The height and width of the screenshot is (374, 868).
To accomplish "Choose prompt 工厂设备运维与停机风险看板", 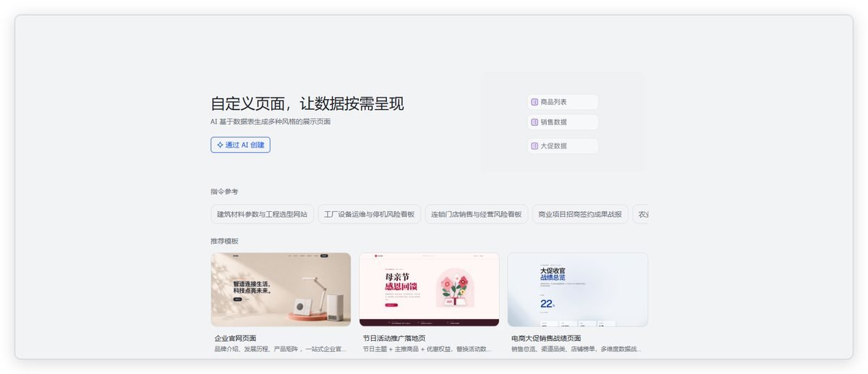I will [x=370, y=214].
